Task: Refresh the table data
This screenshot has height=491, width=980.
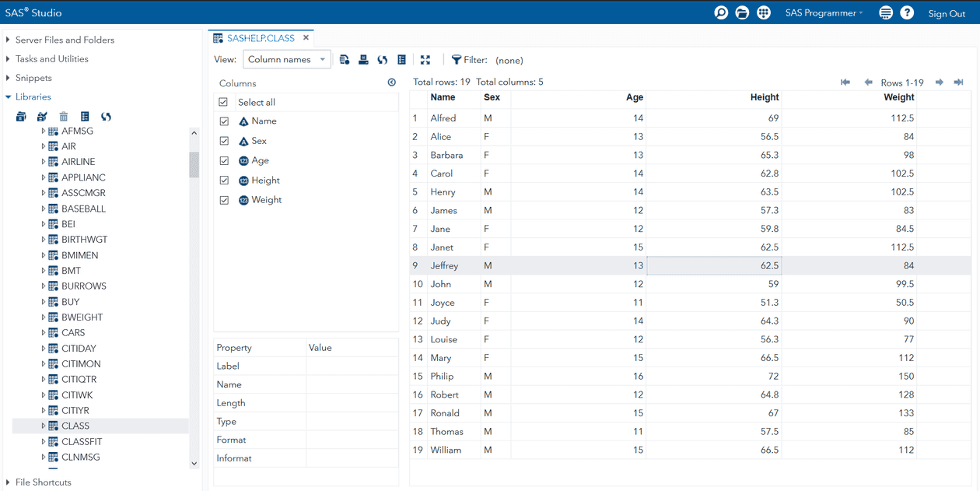Action: click(x=382, y=59)
